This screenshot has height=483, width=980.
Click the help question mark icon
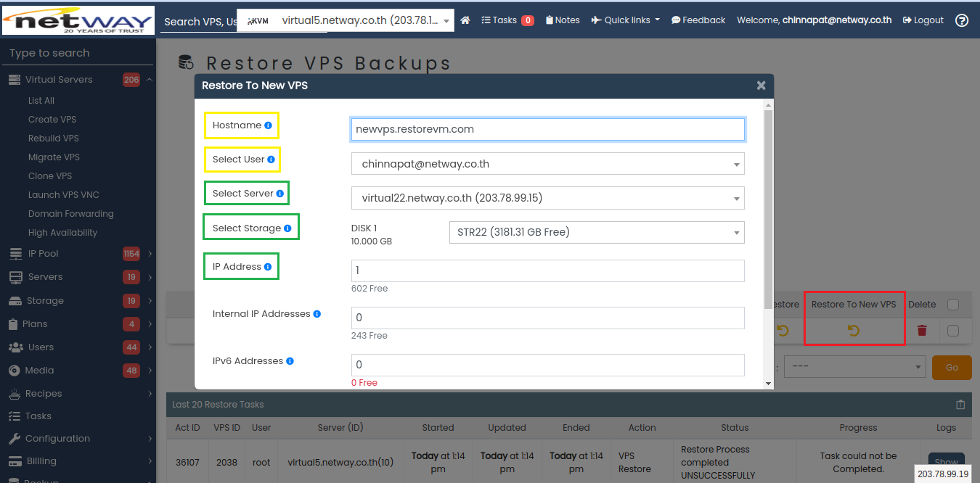click(962, 20)
